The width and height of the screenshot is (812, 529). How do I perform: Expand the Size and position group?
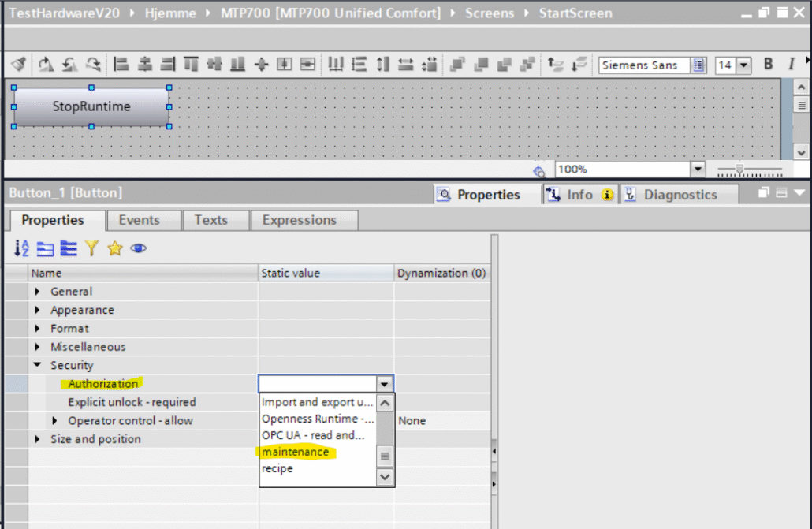(38, 439)
